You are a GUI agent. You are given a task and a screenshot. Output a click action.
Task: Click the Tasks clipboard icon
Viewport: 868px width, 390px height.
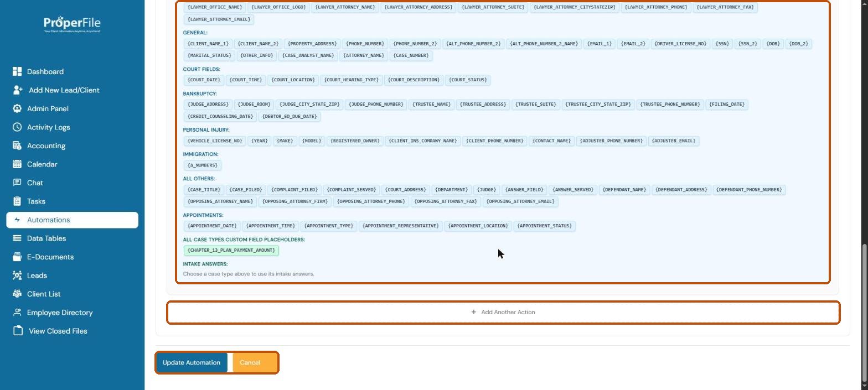(x=17, y=201)
